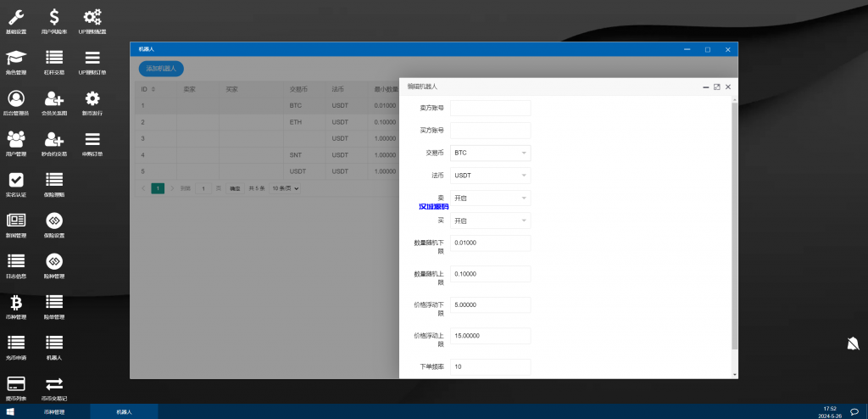Open the 用户风险率 dollar icon
The image size is (868, 419).
pos(54,17)
